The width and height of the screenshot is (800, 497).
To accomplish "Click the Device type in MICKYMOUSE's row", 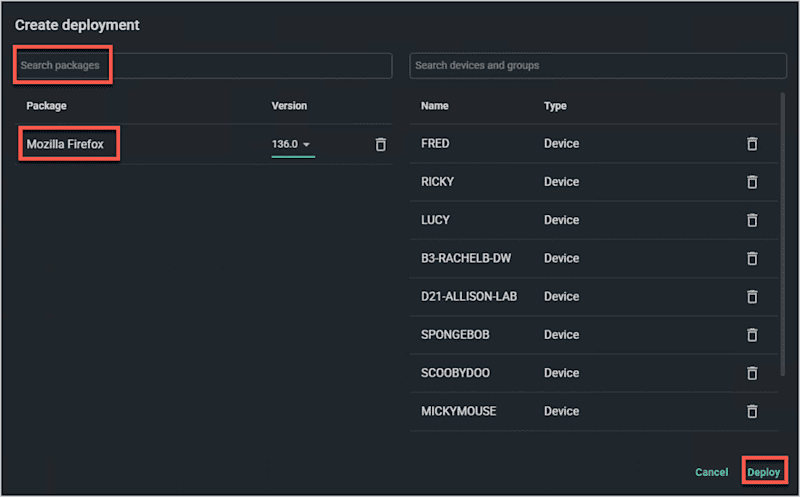I will pyautogui.click(x=561, y=411).
